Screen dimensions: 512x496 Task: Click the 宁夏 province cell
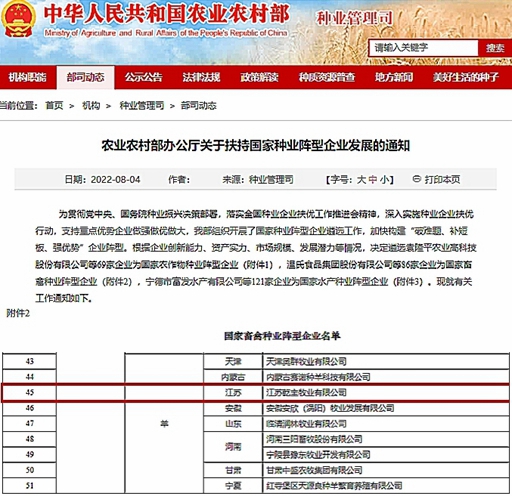pos(233,486)
